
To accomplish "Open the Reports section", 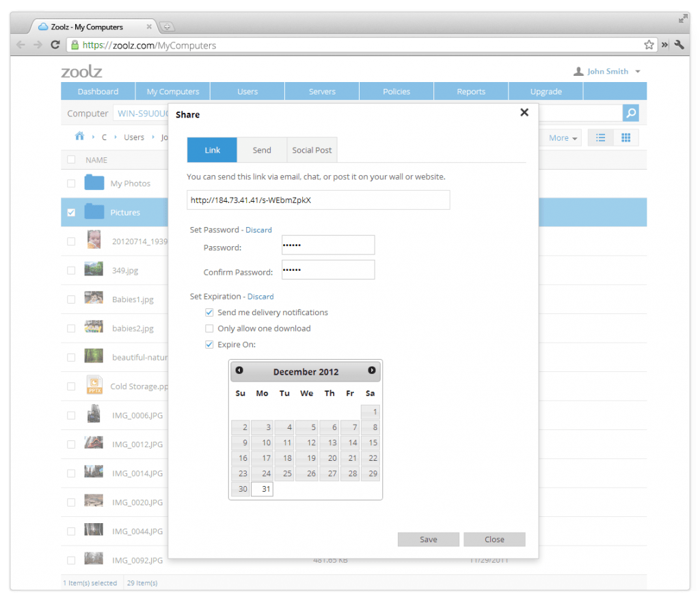I will pos(470,90).
